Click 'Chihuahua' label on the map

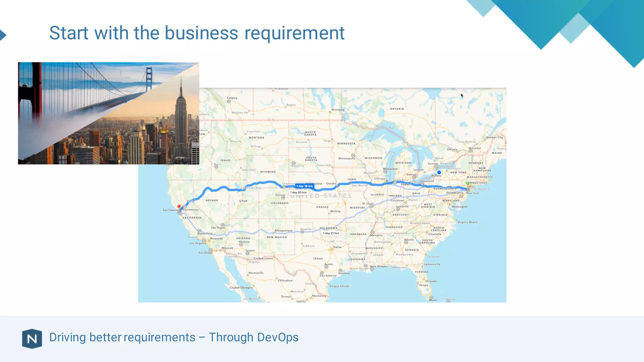point(285,280)
